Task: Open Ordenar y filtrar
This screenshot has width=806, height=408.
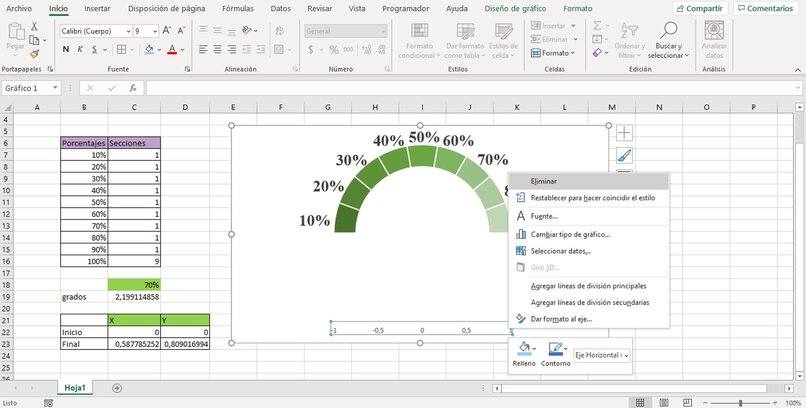Action: click(x=630, y=40)
